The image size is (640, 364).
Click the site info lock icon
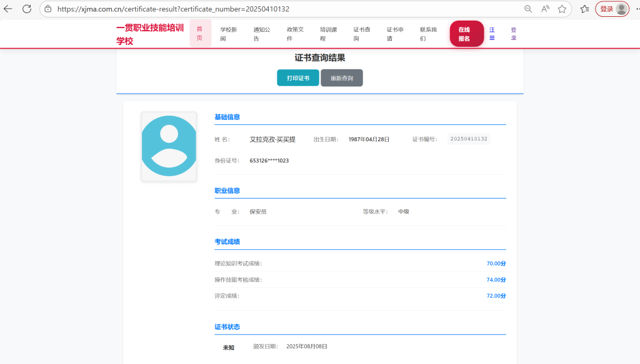(47, 9)
